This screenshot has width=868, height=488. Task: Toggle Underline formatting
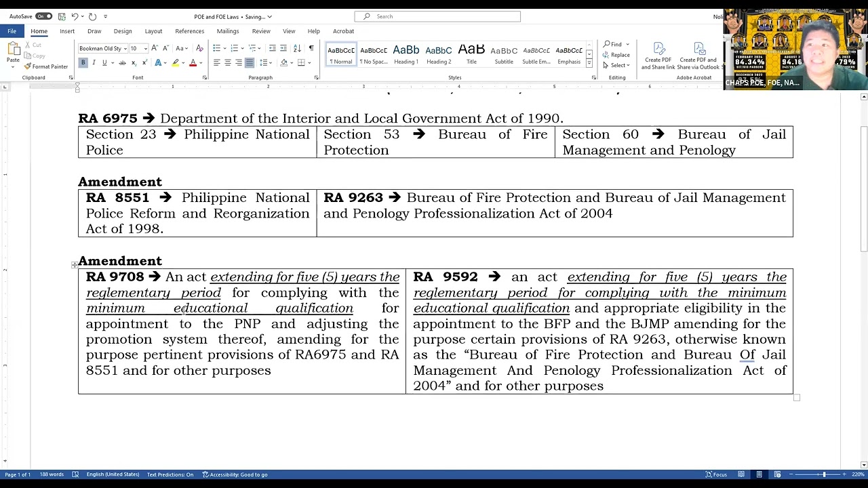pos(104,62)
